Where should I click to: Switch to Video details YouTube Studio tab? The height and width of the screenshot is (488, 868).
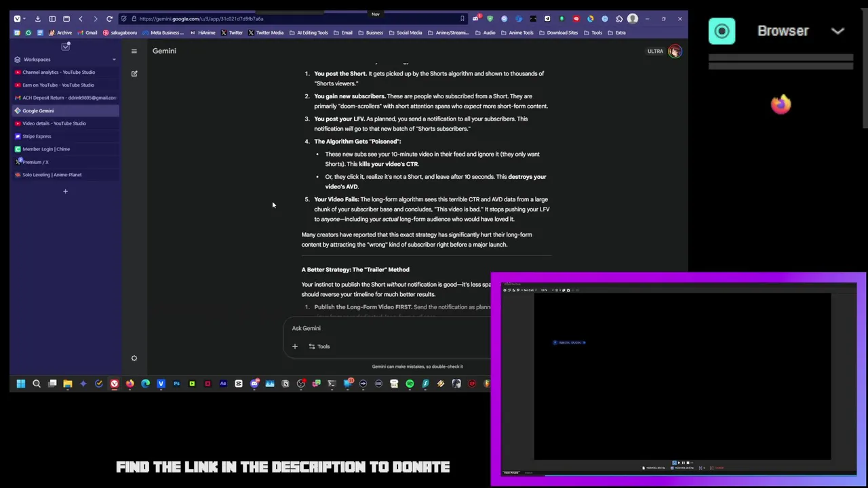point(65,123)
